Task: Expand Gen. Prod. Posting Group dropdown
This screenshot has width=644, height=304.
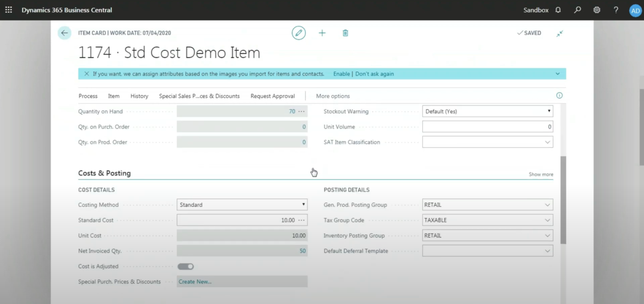Action: pyautogui.click(x=547, y=205)
